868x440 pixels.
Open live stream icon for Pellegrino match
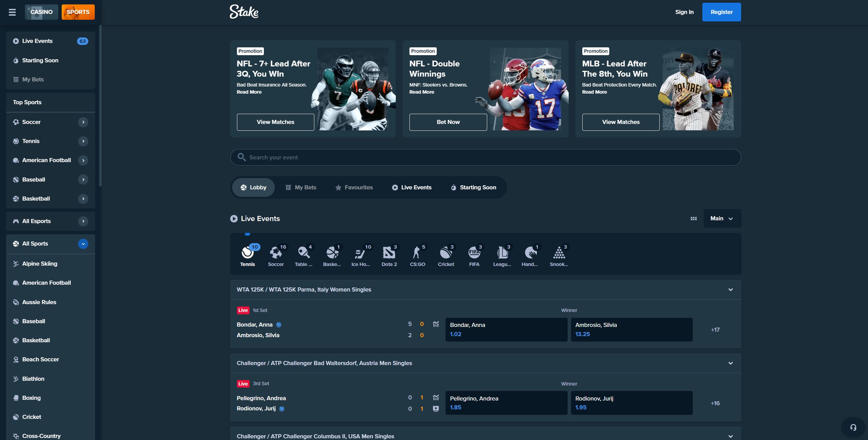click(x=436, y=409)
